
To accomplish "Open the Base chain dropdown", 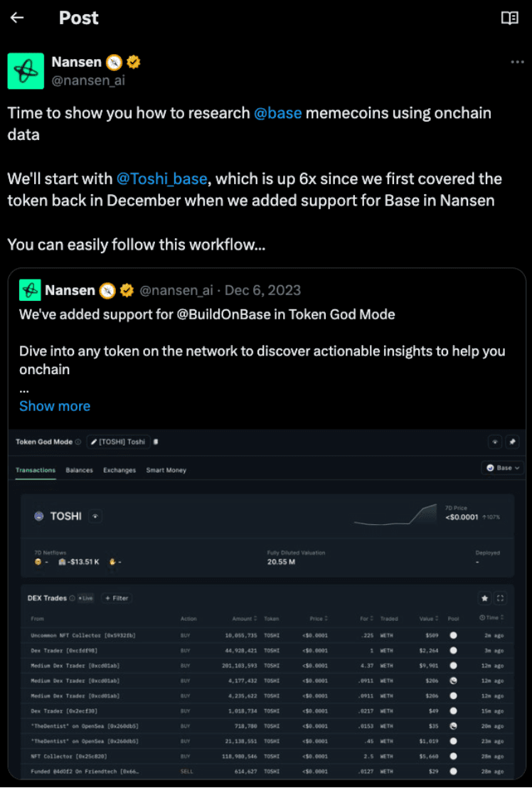I will (502, 468).
